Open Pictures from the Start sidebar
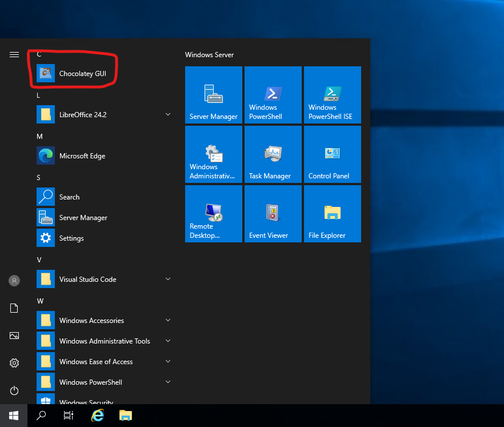The height and width of the screenshot is (427, 504). tap(14, 336)
